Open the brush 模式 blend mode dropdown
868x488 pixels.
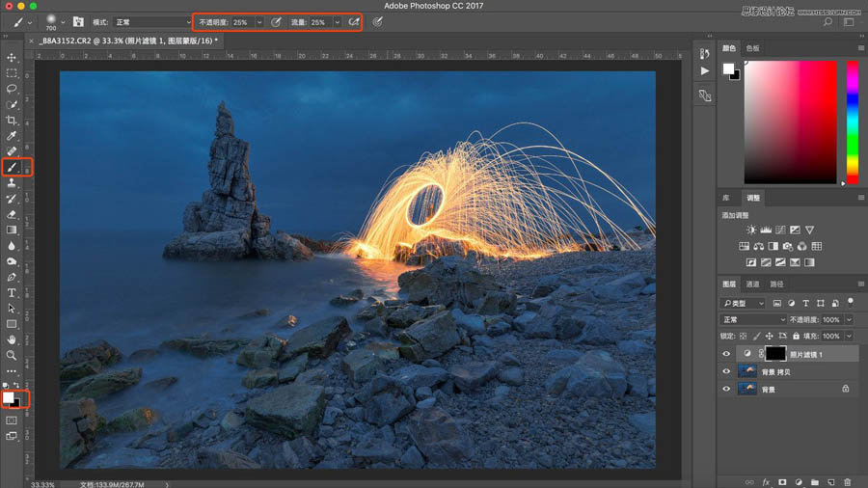tap(151, 21)
